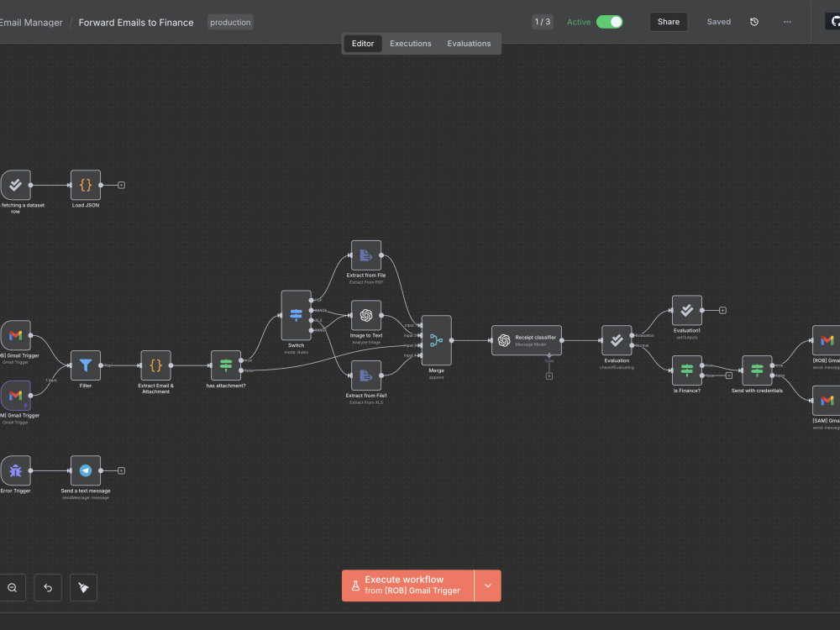
Task: Tidy up workflow with broom icon
Action: (83, 588)
